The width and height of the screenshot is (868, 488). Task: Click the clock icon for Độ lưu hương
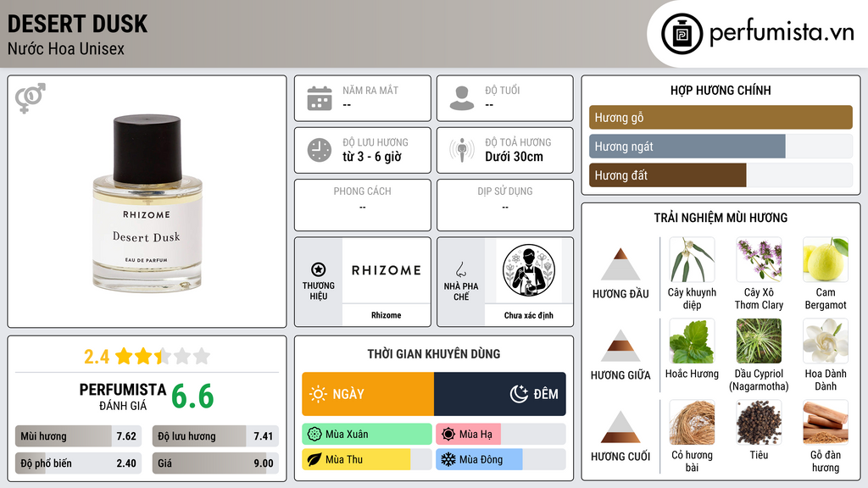(x=320, y=150)
